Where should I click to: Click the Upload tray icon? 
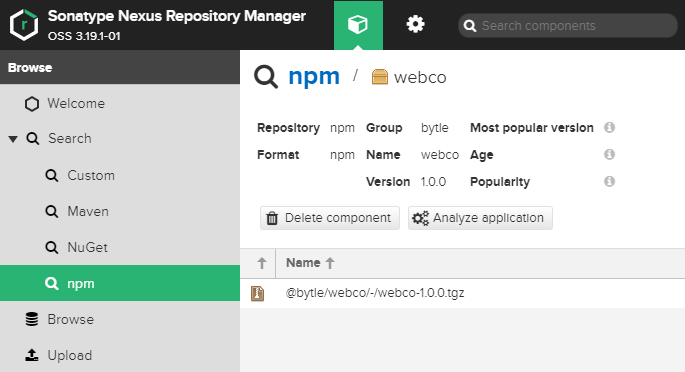coord(31,355)
